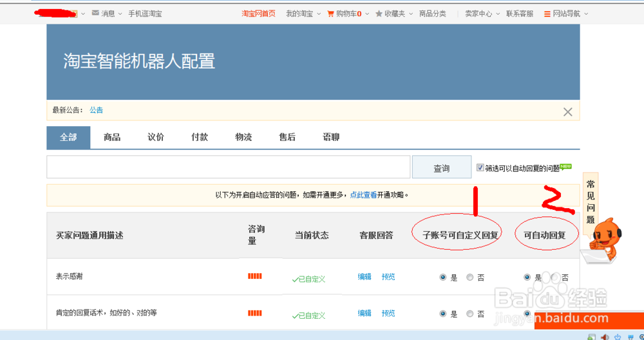644x340 pixels.
Task: Click the star icon next to 收藏夹
Action: (379, 14)
